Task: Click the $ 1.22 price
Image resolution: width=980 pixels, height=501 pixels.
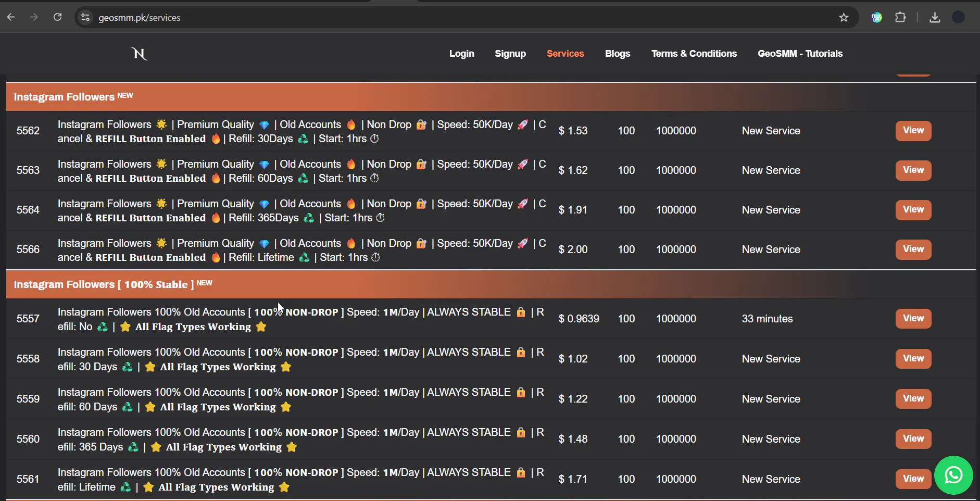Action: pyautogui.click(x=573, y=399)
